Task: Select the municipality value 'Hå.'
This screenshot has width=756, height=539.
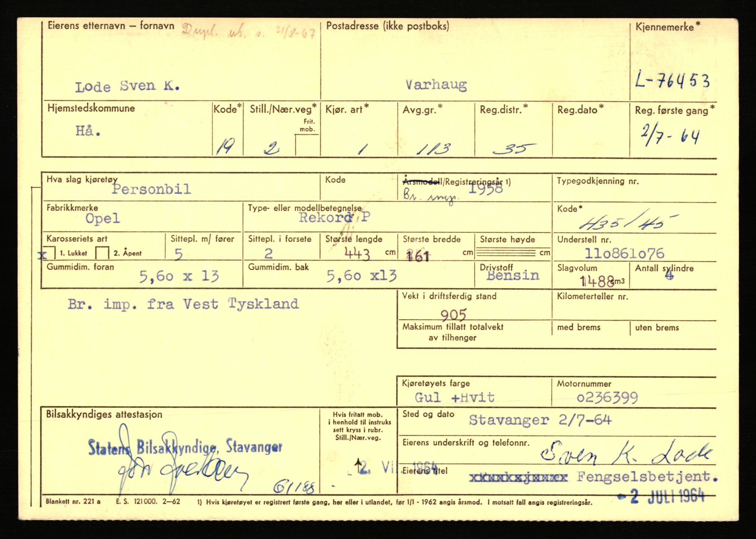Action: click(x=88, y=131)
